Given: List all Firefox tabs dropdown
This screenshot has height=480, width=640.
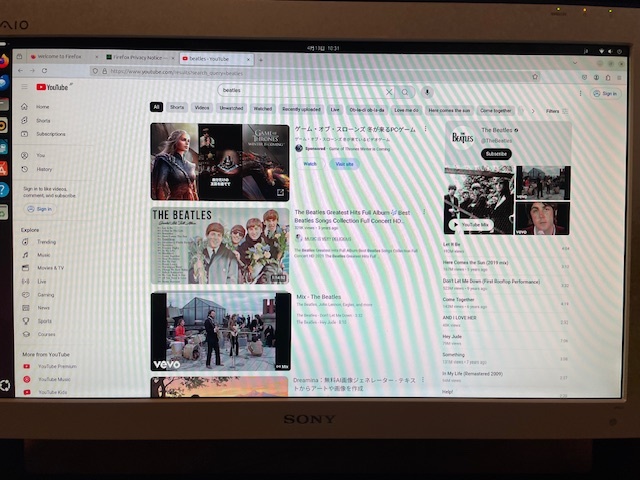Looking at the screenshot, I should tap(575, 63).
